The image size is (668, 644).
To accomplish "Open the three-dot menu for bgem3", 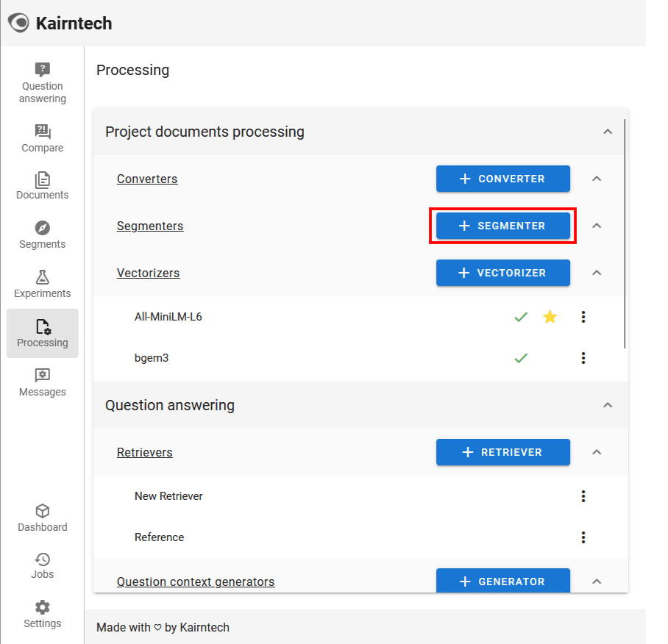I will coord(583,358).
